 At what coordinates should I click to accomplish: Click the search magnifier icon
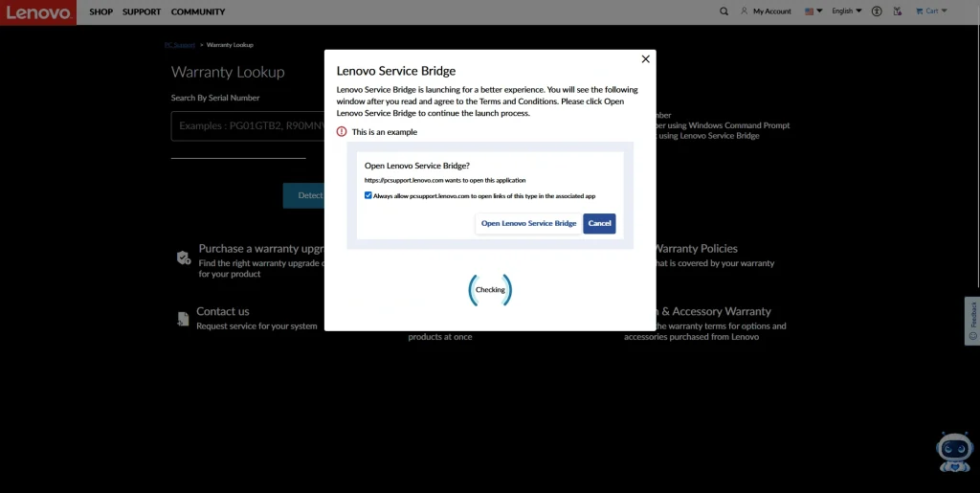coord(724,11)
